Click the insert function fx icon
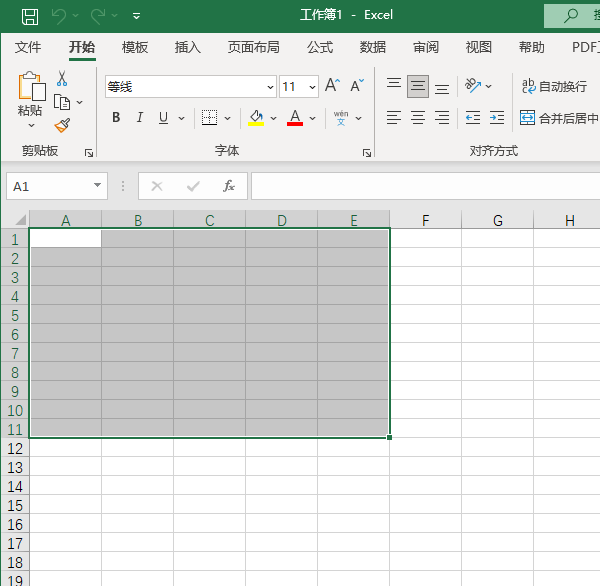The width and height of the screenshot is (600, 586). [x=229, y=186]
